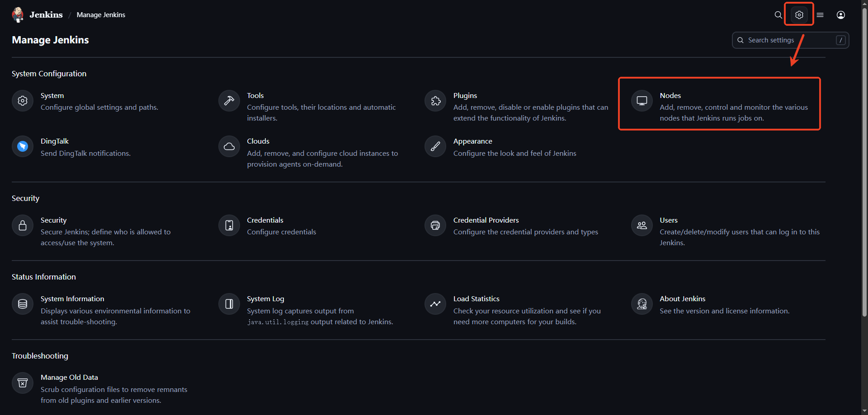The image size is (868, 415).
Task: Click the Manage Jenkins gear icon in header
Action: (x=799, y=15)
